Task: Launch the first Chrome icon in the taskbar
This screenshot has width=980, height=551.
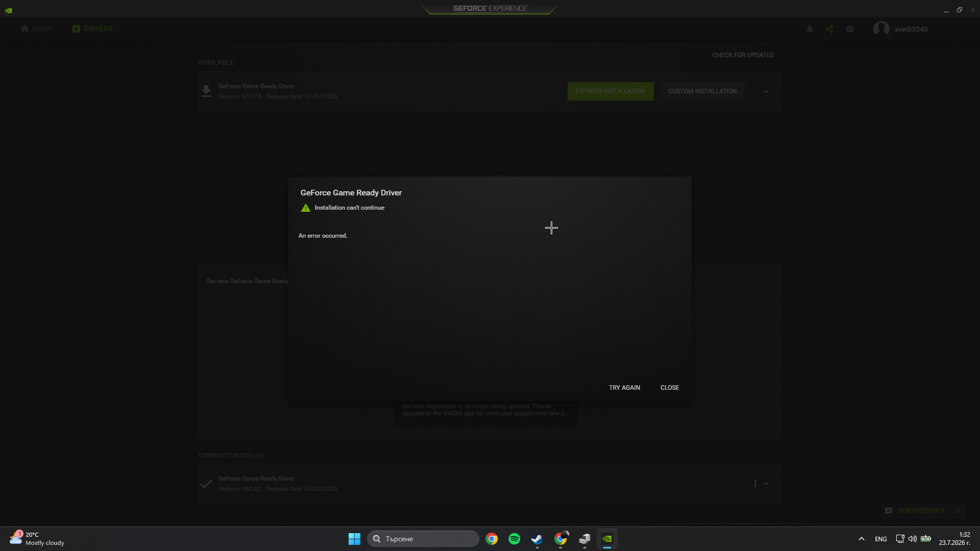Action: pos(492,539)
